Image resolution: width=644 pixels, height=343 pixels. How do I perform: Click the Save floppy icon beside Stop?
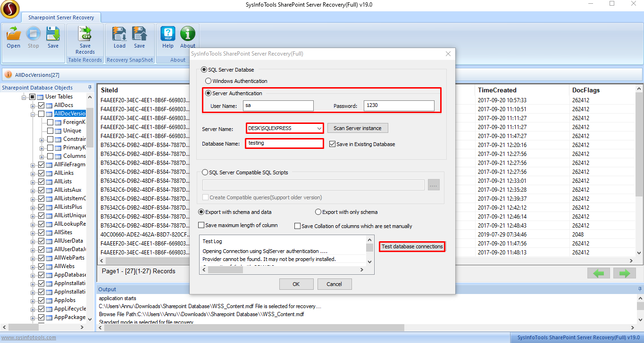point(53,34)
